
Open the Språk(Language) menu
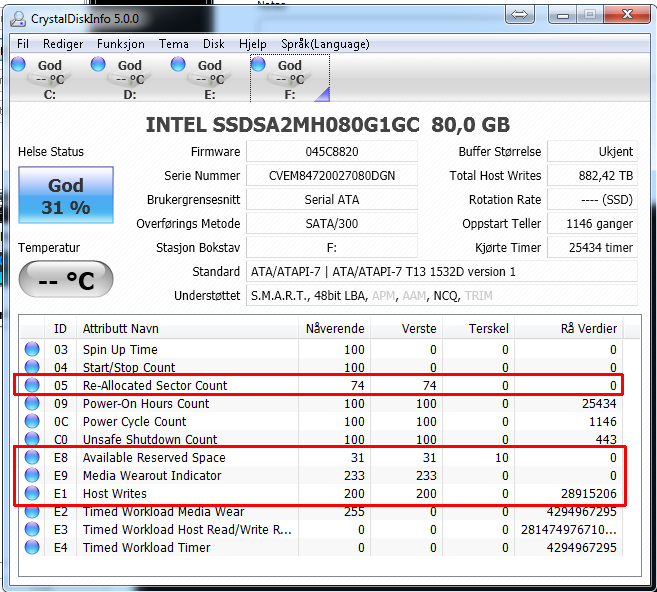(x=325, y=44)
